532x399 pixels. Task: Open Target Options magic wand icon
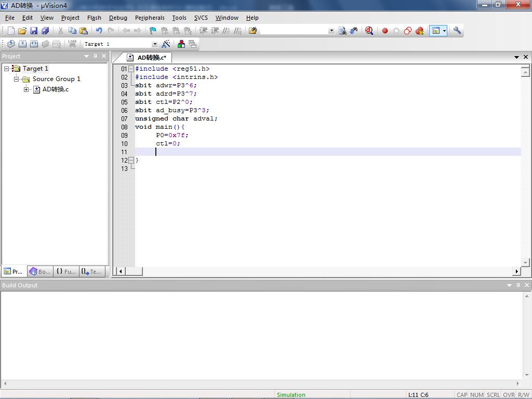(x=166, y=44)
